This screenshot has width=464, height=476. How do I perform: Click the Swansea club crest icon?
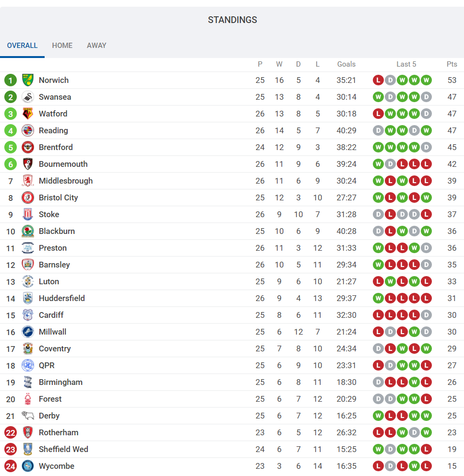(28, 97)
